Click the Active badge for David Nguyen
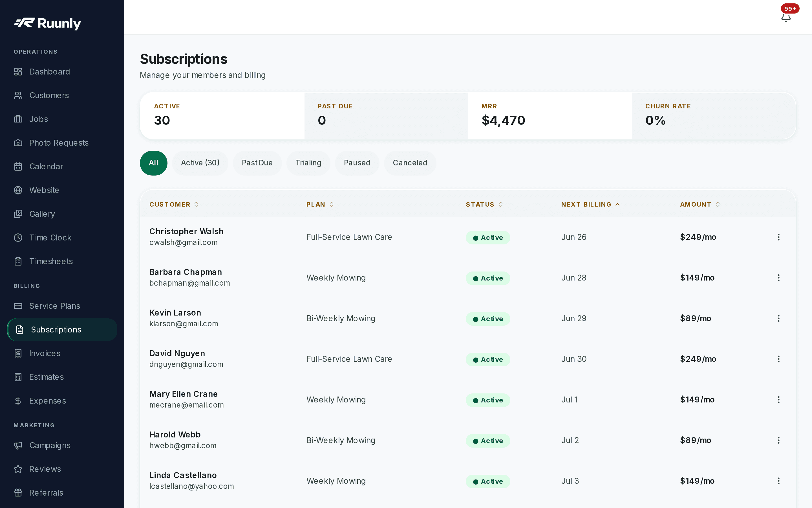This screenshot has width=812, height=508. point(487,360)
